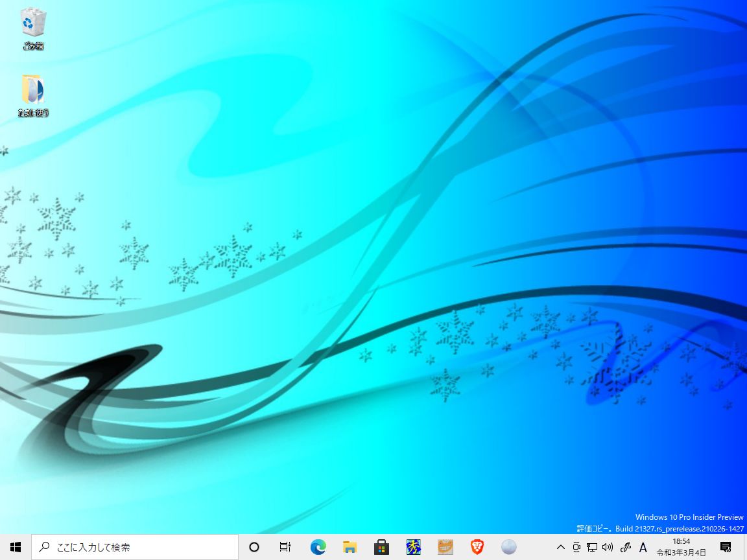Open the ごみ箱 (Recycle Bin) on the desktop

click(x=32, y=26)
